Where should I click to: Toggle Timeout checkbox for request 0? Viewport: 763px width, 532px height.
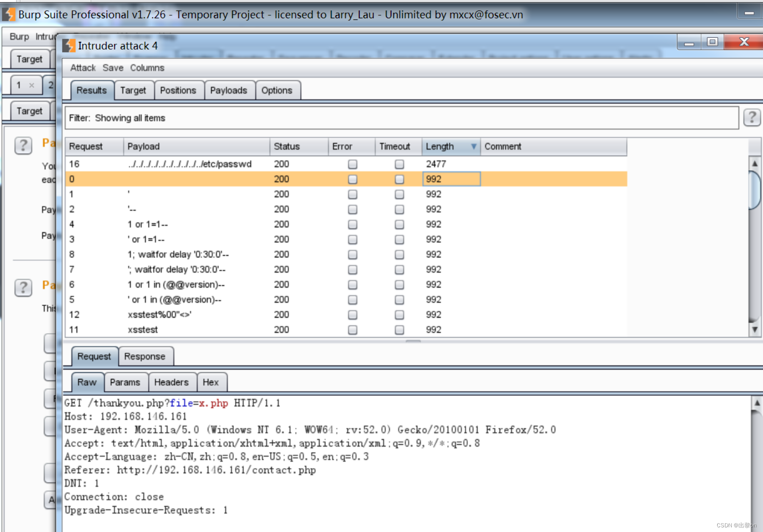coord(399,179)
